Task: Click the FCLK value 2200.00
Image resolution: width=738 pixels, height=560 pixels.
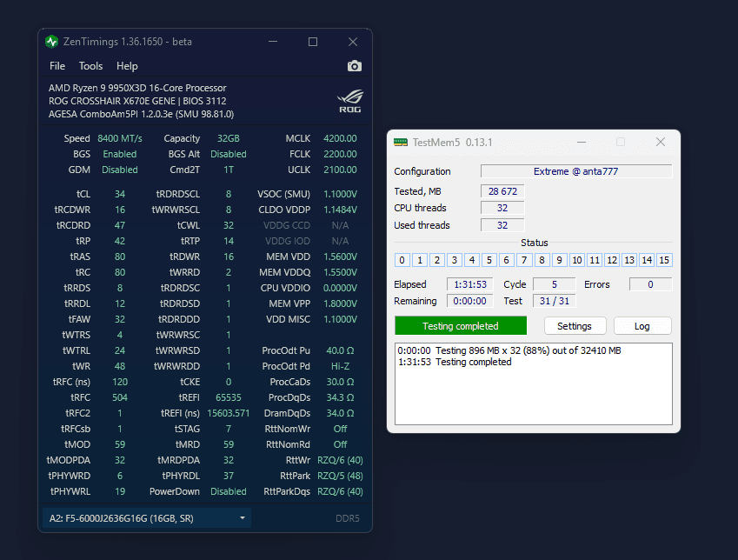Action: [x=340, y=154]
